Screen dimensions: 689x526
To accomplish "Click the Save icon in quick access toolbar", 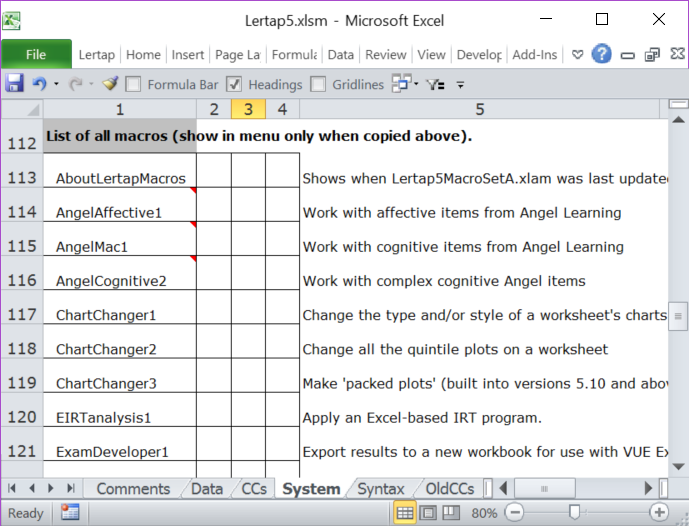I will 14,83.
